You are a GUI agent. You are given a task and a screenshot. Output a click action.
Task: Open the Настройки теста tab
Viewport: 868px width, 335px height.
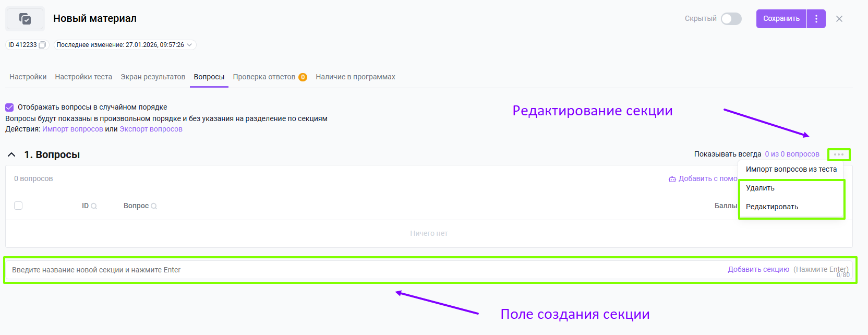pyautogui.click(x=83, y=77)
